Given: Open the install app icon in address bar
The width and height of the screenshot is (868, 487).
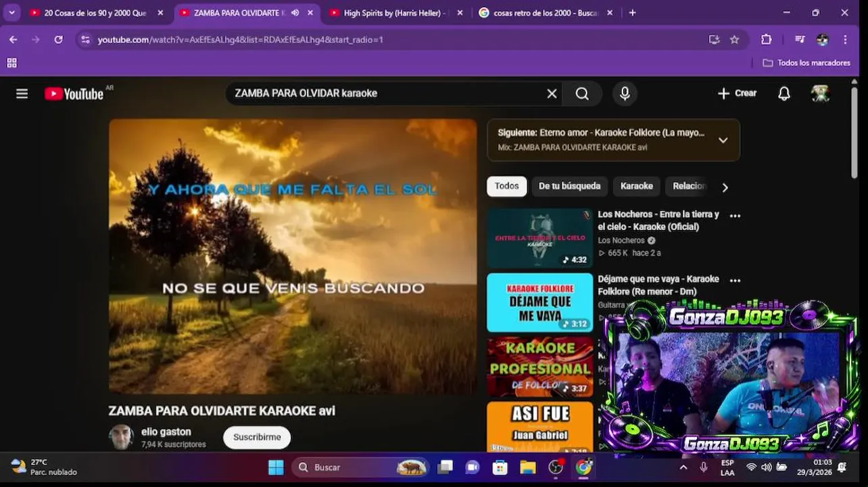Looking at the screenshot, I should click(714, 40).
